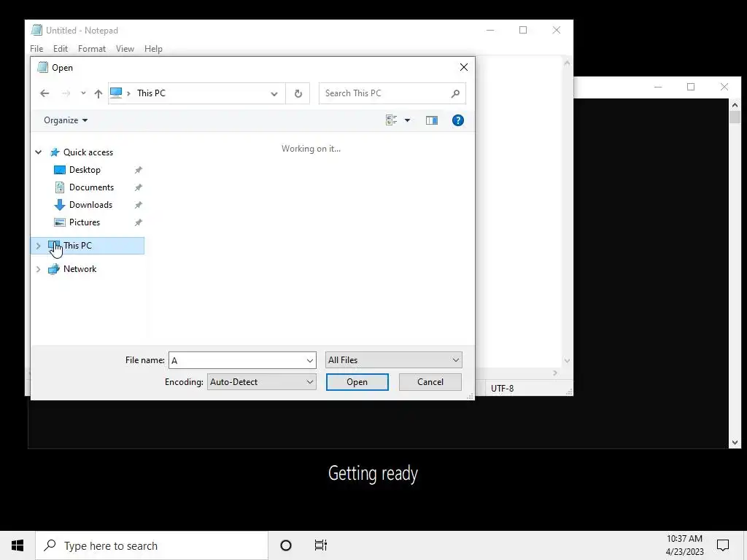This screenshot has width=747, height=560.
Task: Select Network in the navigation pane
Action: (80, 269)
